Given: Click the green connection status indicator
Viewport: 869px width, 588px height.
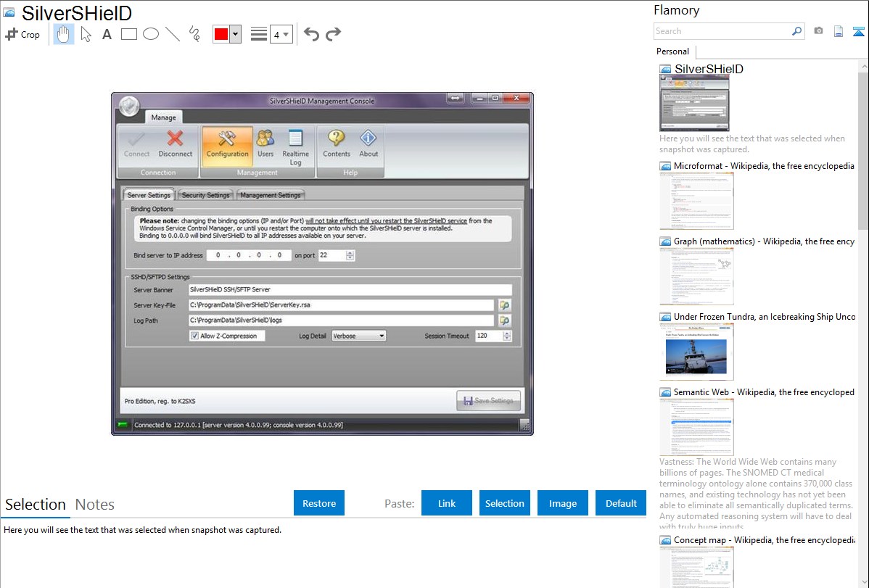Looking at the screenshot, I should (x=123, y=425).
